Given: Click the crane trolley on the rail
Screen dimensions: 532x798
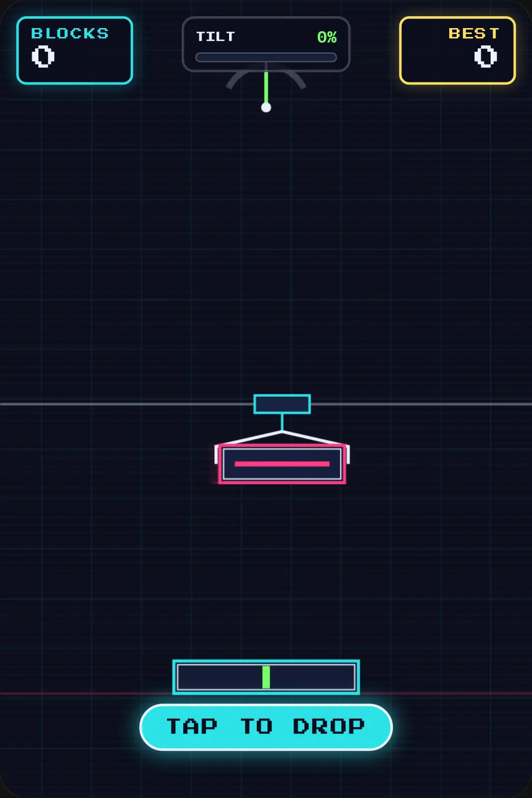Looking at the screenshot, I should [282, 404].
